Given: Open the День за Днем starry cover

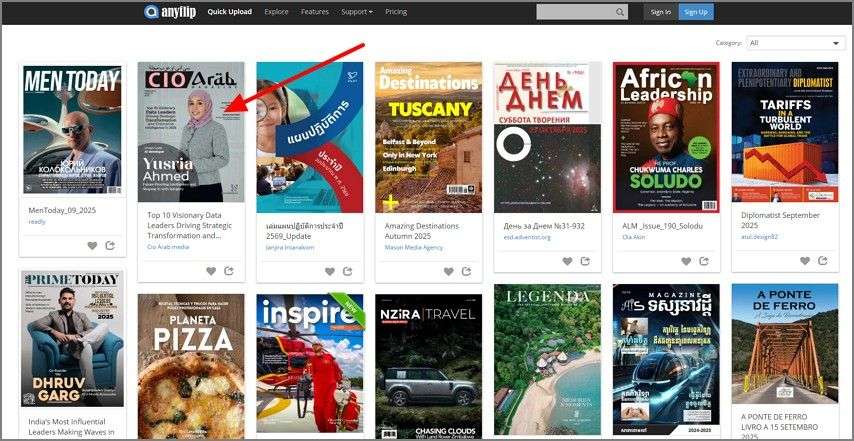Looking at the screenshot, I should click(547, 137).
